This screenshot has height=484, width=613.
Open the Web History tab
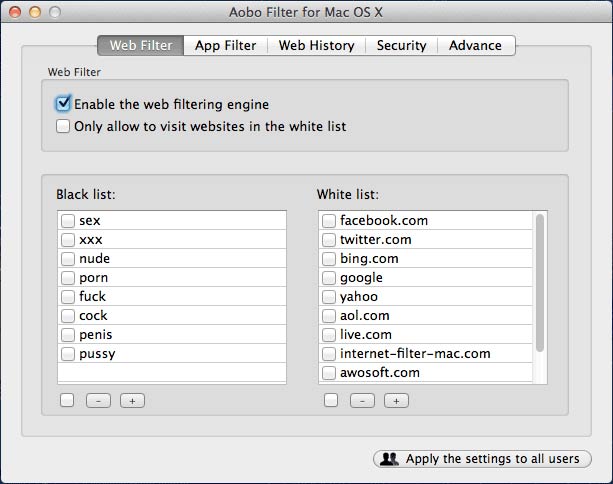coord(316,45)
